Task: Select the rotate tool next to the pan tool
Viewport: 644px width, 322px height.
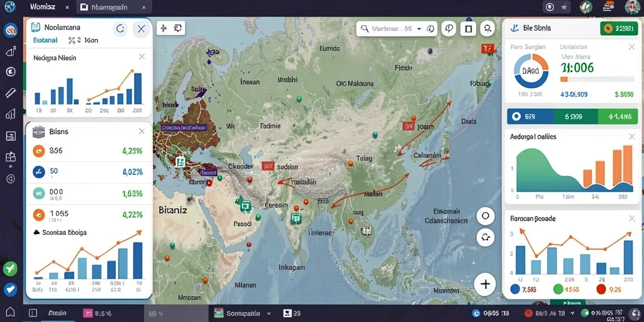Action: click(x=177, y=28)
